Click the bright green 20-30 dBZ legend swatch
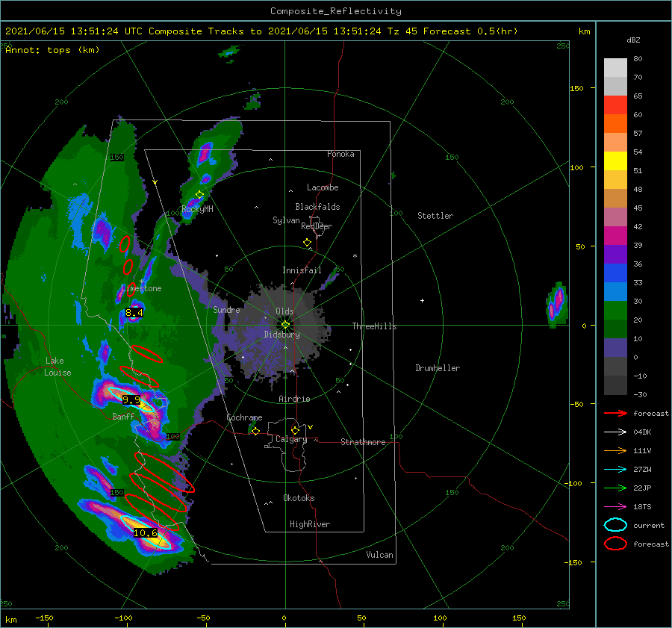 tap(615, 311)
